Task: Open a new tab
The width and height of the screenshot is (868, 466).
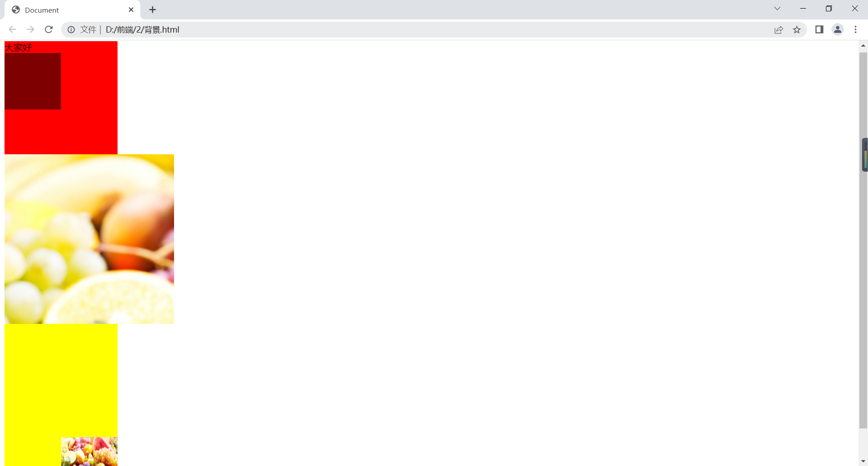Action: (153, 10)
